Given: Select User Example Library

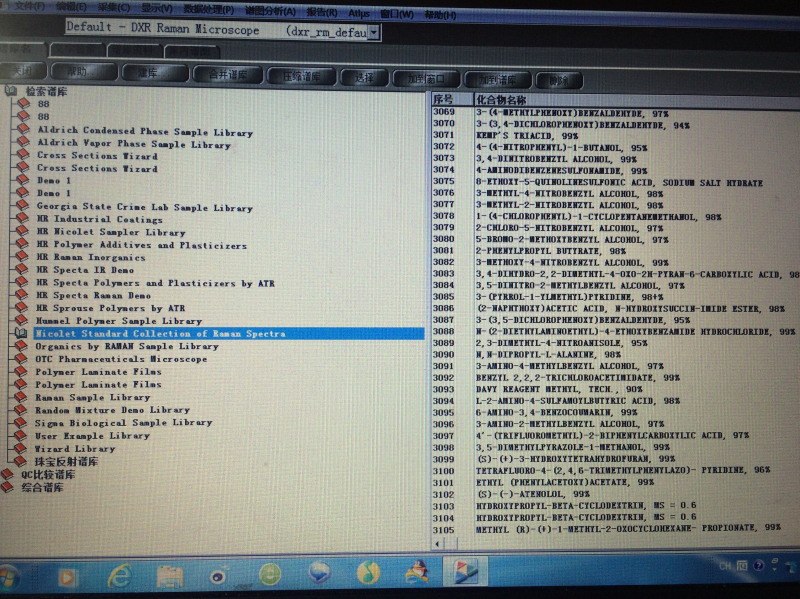Looking at the screenshot, I should (x=92, y=436).
